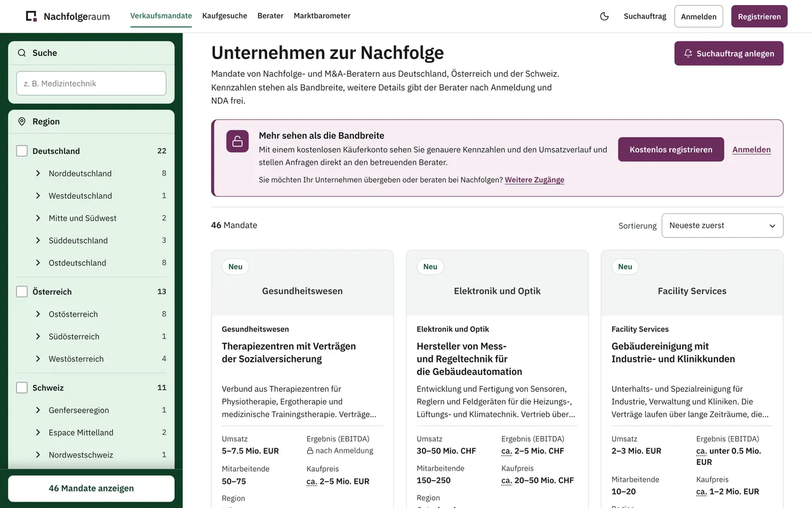This screenshot has height=508, width=812.
Task: Click the 'Suchauftrag anlegen' button
Action: coord(729,53)
